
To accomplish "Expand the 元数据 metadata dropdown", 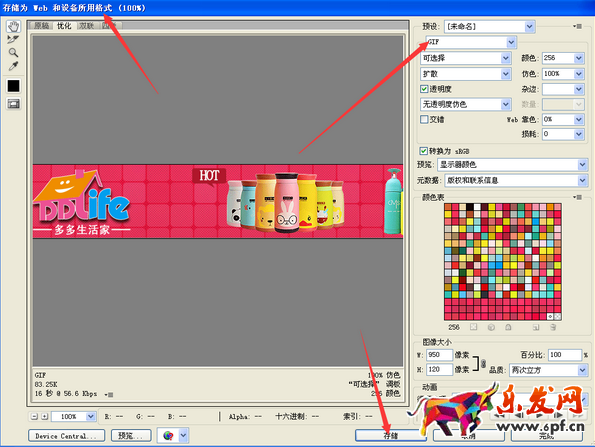I will pos(516,180).
